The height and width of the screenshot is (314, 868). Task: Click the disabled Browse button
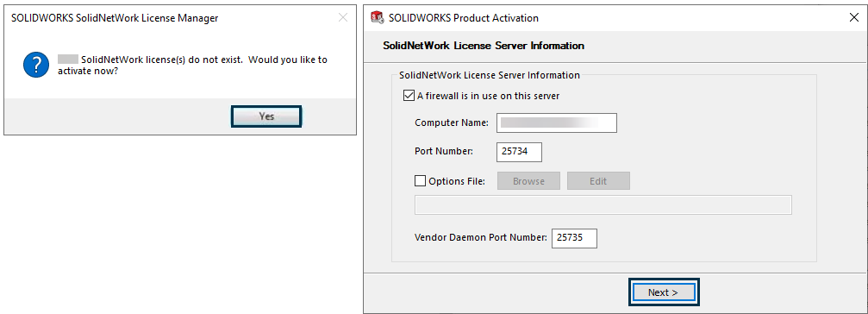(528, 181)
